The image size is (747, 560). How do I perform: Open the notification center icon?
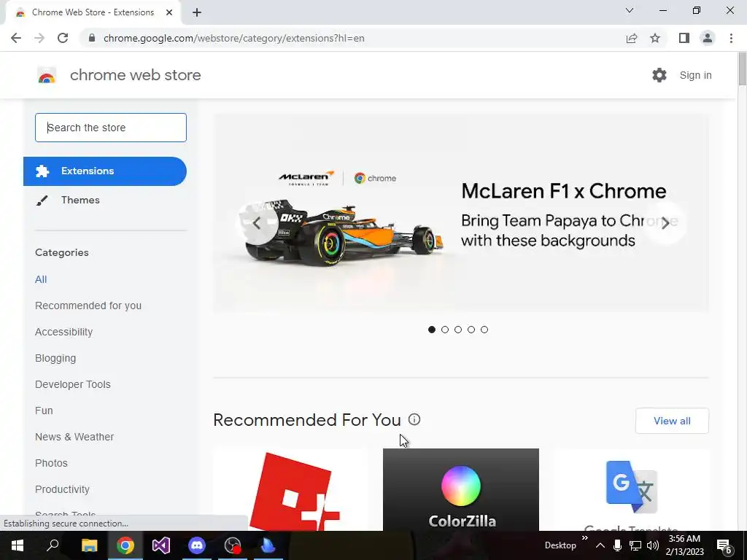pyautogui.click(x=724, y=545)
